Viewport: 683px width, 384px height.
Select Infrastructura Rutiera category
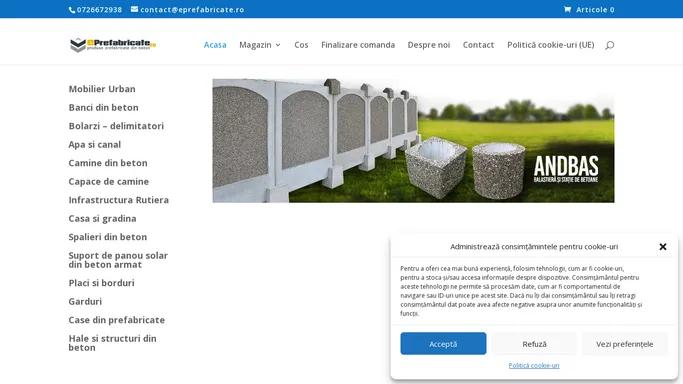pos(118,200)
